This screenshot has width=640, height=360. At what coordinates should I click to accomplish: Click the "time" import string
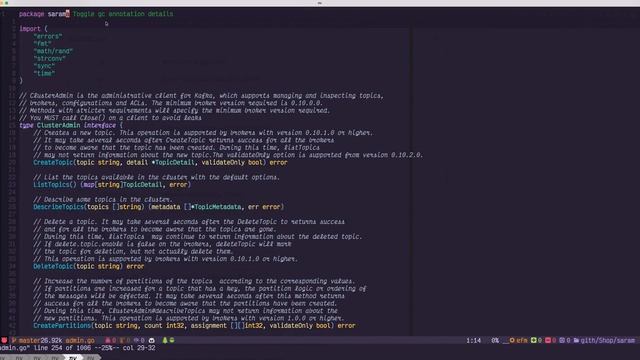click(44, 73)
